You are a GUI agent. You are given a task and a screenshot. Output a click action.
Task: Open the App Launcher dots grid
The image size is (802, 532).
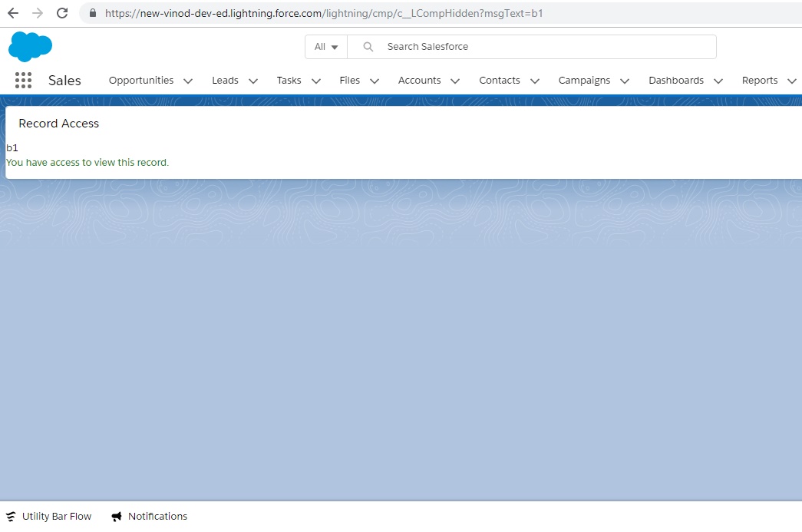pos(23,81)
